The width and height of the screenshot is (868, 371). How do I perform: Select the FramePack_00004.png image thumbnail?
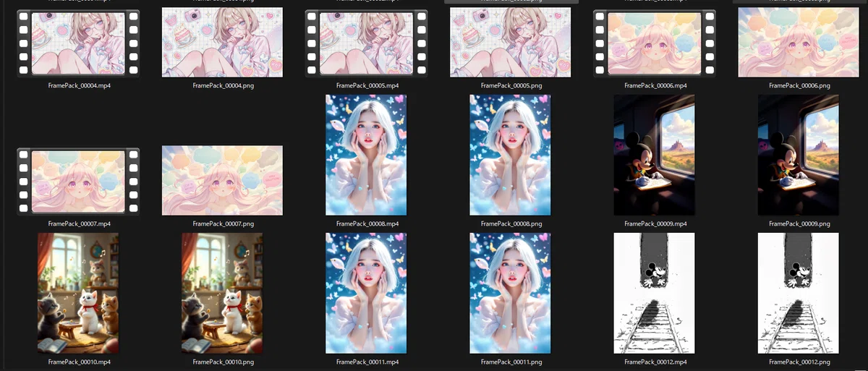click(222, 42)
